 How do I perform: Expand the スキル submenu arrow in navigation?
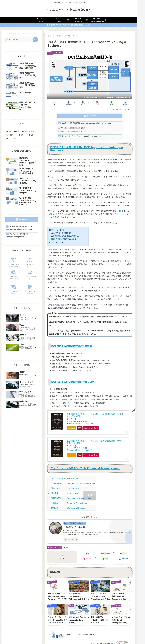[x=68, y=20]
